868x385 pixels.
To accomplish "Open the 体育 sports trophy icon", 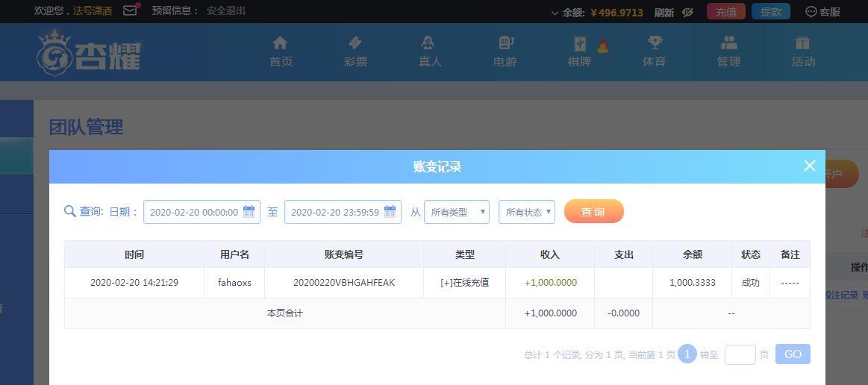I will (x=655, y=43).
